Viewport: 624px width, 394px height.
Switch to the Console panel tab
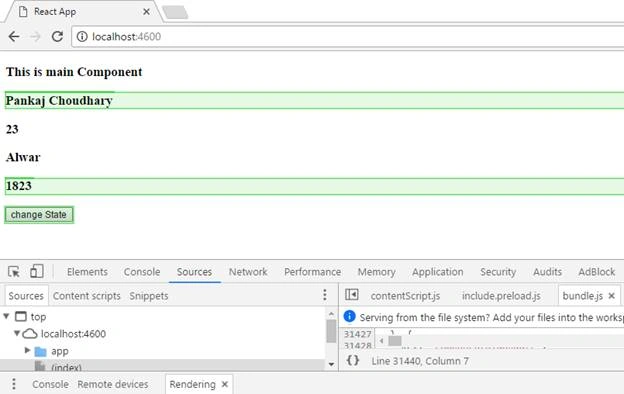tap(142, 272)
